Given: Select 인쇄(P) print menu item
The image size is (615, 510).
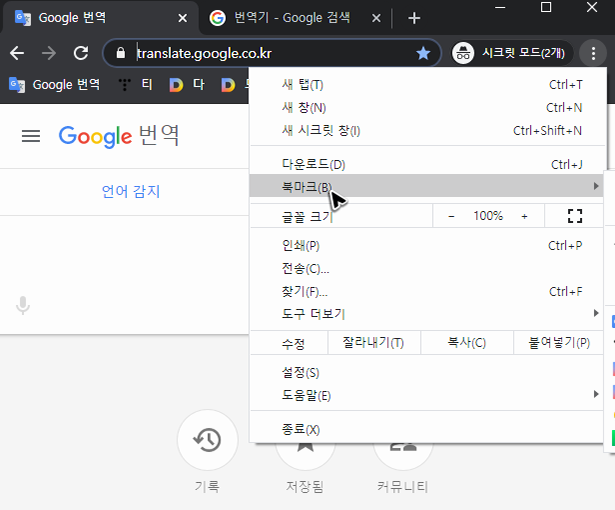Looking at the screenshot, I should (x=427, y=246).
